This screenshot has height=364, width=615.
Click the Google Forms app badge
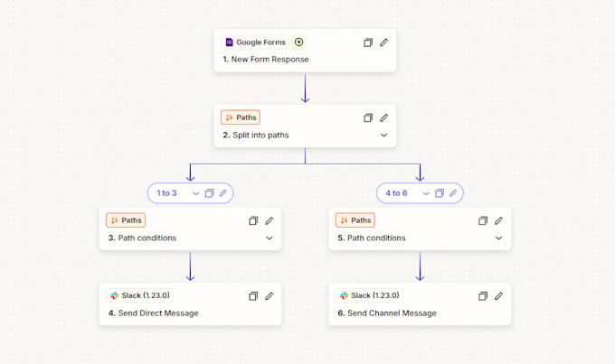pos(255,42)
